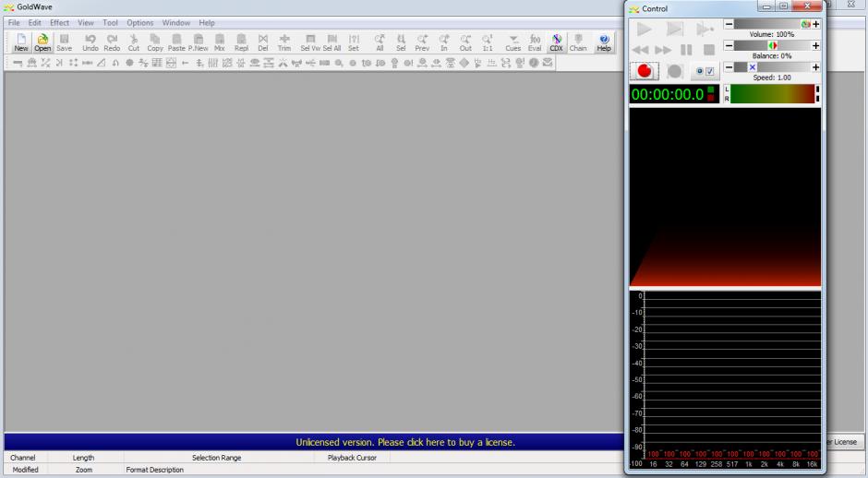Click the second play (yellow) button in Control
Viewport: 868px width, 478px height.
point(675,29)
